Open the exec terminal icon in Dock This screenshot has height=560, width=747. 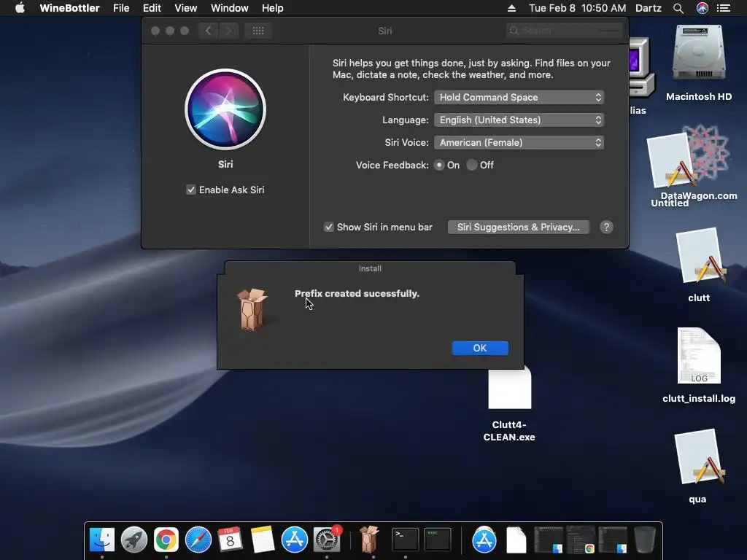[438, 540]
